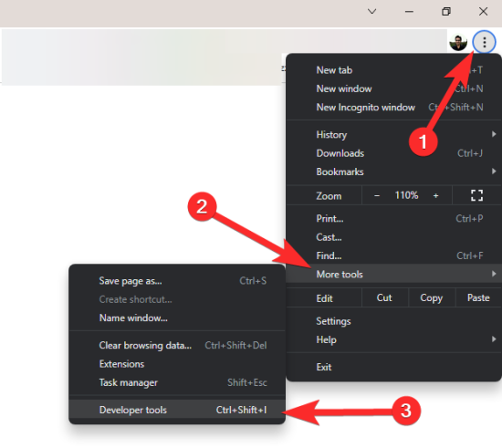Click the Copy button in Edit row
502x448 pixels.
pyautogui.click(x=431, y=297)
